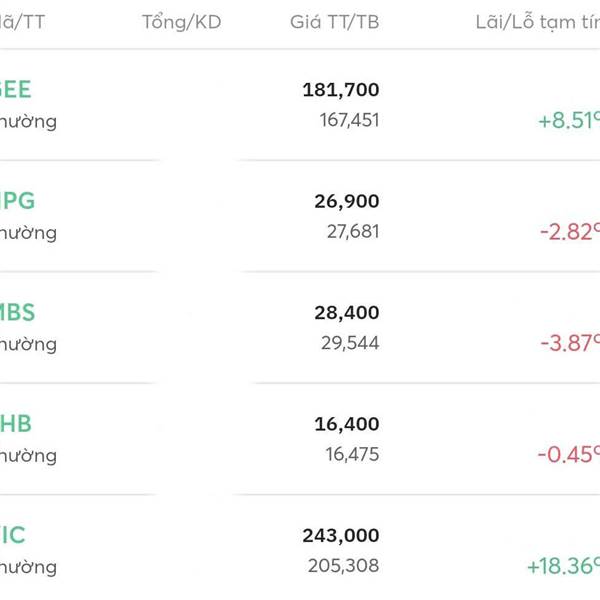Click the +8.51% profit value
Screen dimensions: 600x600
click(x=568, y=121)
